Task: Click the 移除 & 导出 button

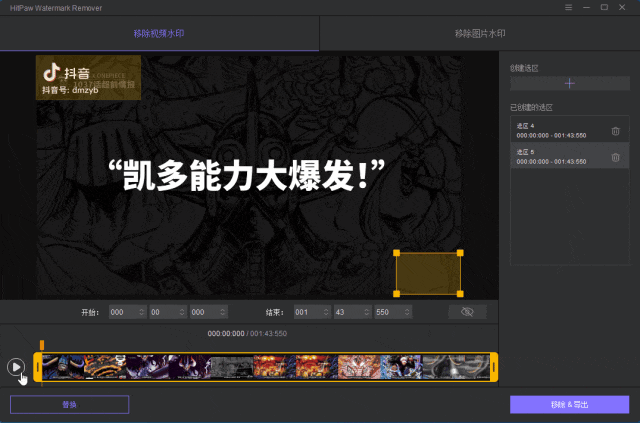Action: point(569,405)
